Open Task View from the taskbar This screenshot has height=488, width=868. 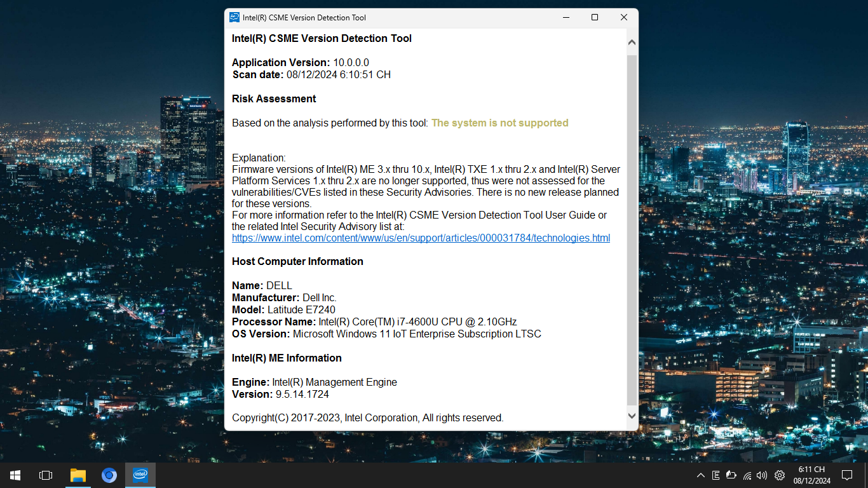pos(46,475)
